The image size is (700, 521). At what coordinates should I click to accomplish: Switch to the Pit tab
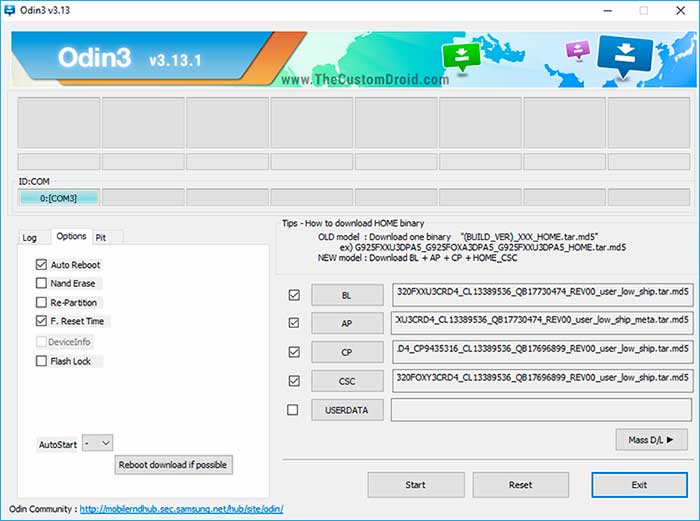[x=102, y=237]
